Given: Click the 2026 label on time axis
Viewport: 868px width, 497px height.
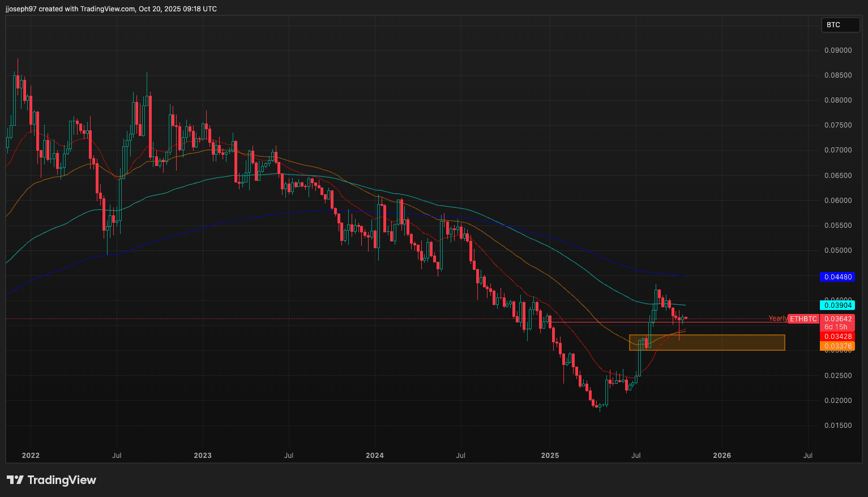Looking at the screenshot, I should point(722,456).
